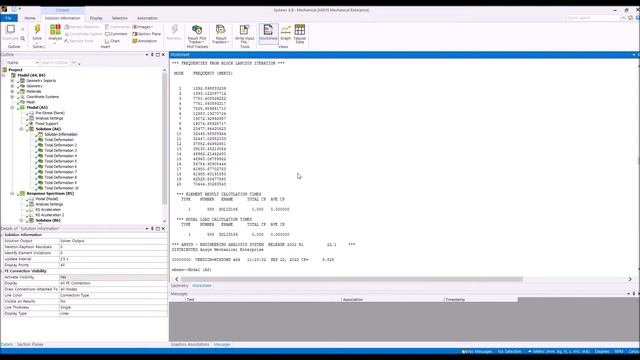
Task: Expand the Geometry node
Action: coord(12,86)
